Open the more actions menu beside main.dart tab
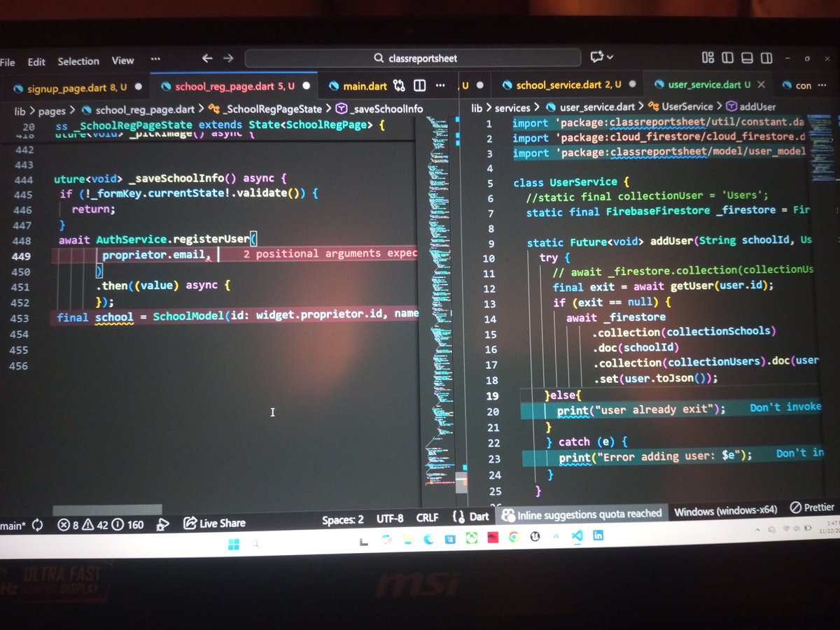This screenshot has height=630, width=840. pos(441,85)
